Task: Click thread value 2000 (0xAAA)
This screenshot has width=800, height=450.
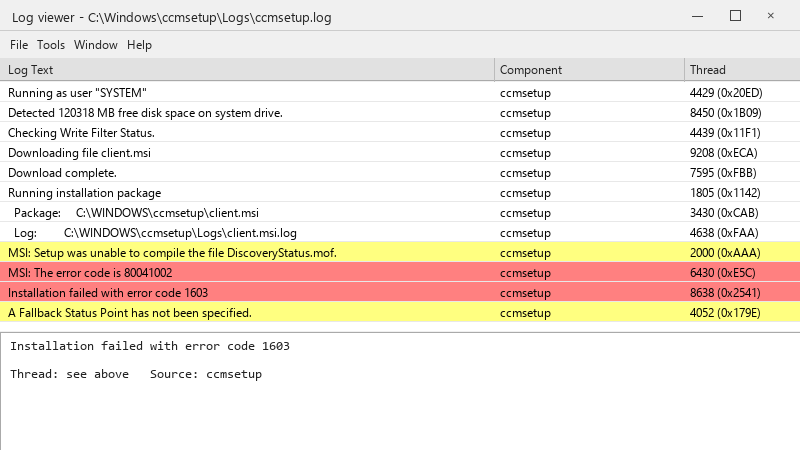Action: [x=725, y=253]
